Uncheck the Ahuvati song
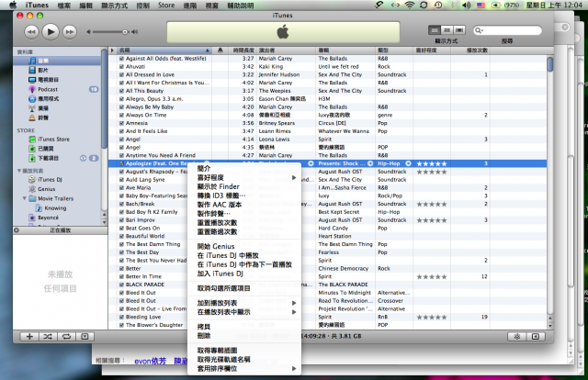The height and width of the screenshot is (380, 588). tap(121, 66)
